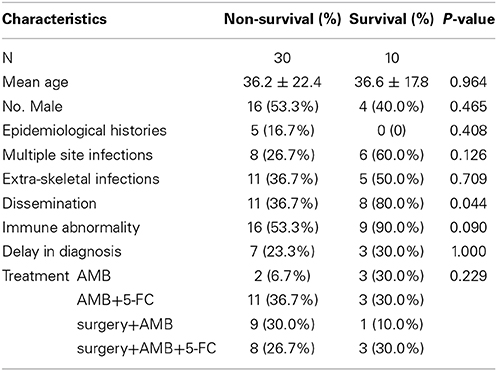Click the Survival (%) column header
The image size is (497, 371).
391,19
